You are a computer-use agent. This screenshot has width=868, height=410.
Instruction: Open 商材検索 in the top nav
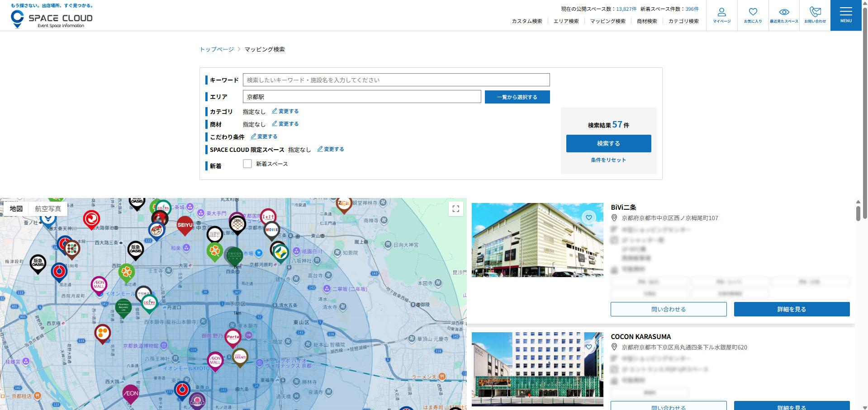click(647, 21)
